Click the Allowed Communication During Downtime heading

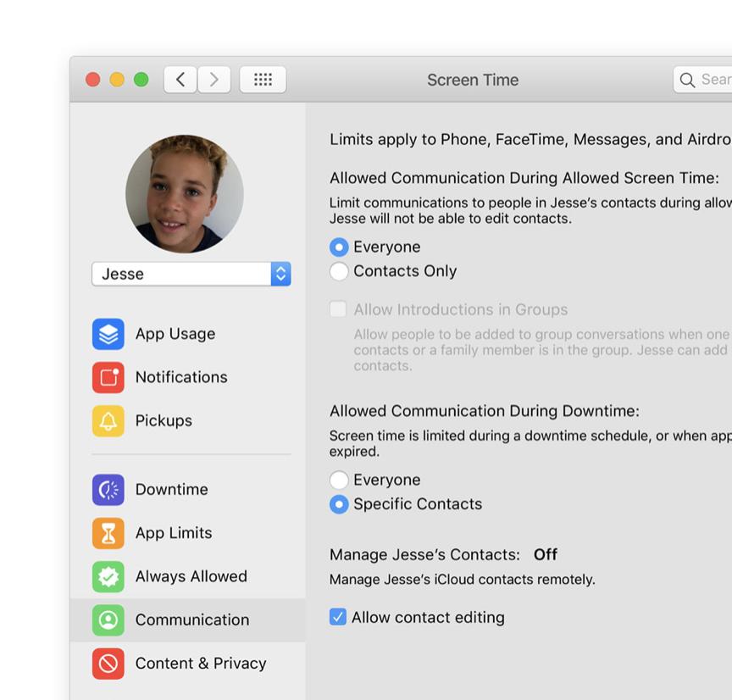point(485,411)
